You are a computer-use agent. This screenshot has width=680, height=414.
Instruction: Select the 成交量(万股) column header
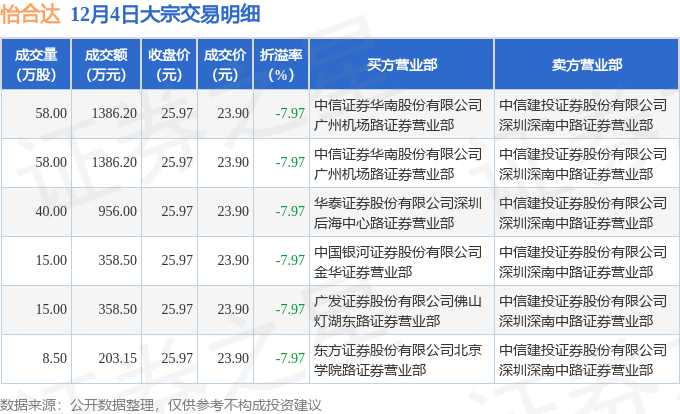click(36, 64)
